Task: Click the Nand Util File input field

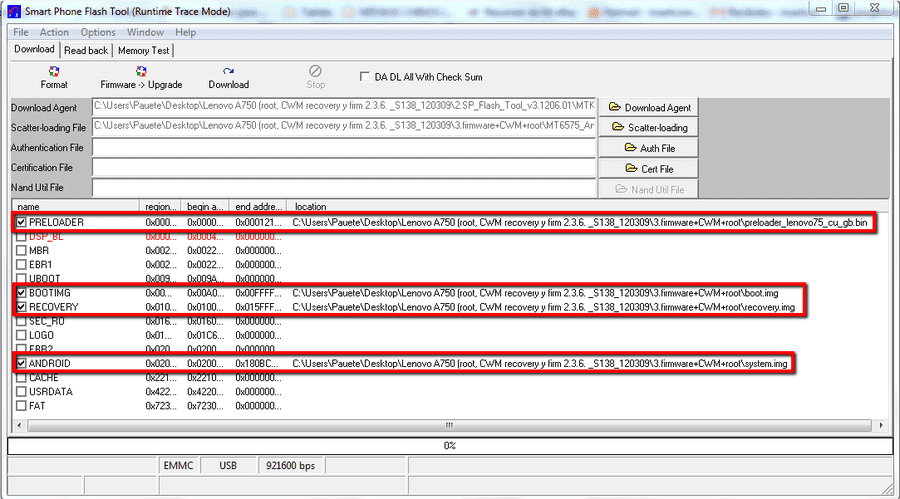Action: [344, 188]
